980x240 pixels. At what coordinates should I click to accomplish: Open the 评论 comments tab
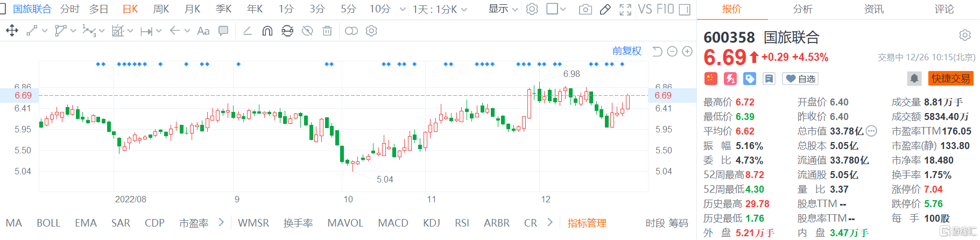click(944, 9)
